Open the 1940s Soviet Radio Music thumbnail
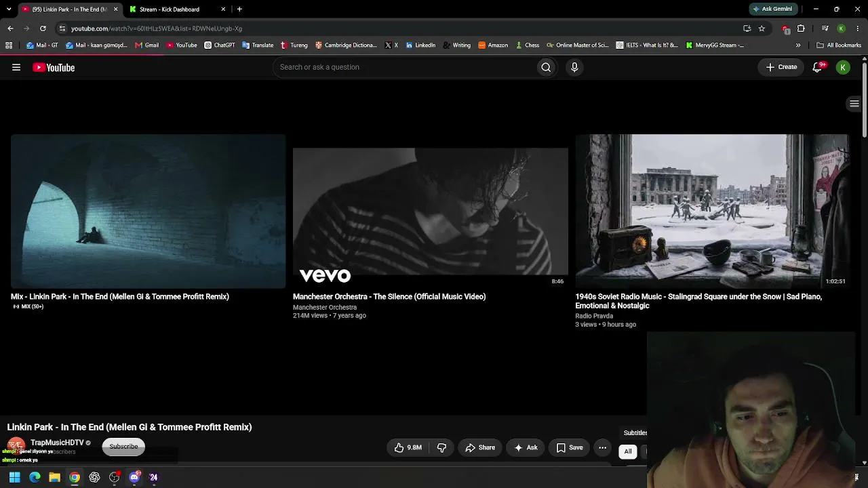 (x=713, y=211)
